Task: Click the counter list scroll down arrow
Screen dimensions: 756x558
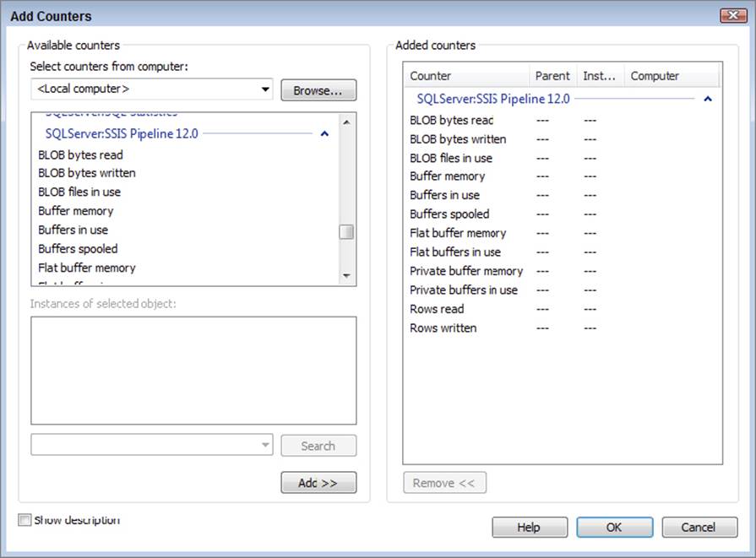Action: click(x=346, y=276)
